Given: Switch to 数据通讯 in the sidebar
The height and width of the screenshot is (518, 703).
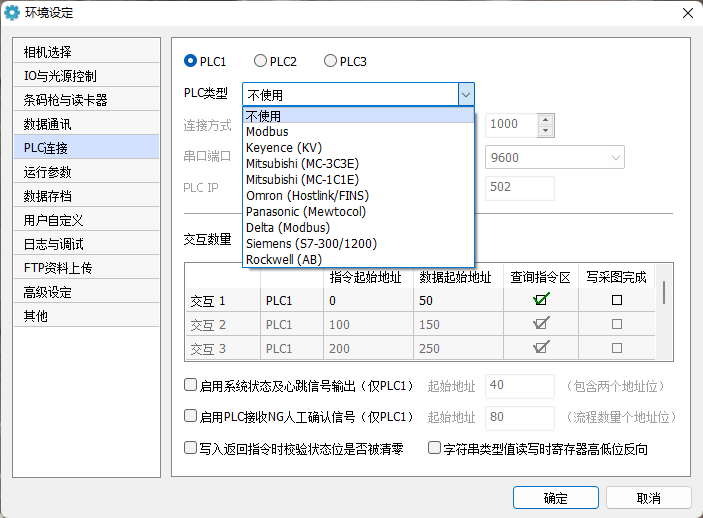Looking at the screenshot, I should 87,124.
